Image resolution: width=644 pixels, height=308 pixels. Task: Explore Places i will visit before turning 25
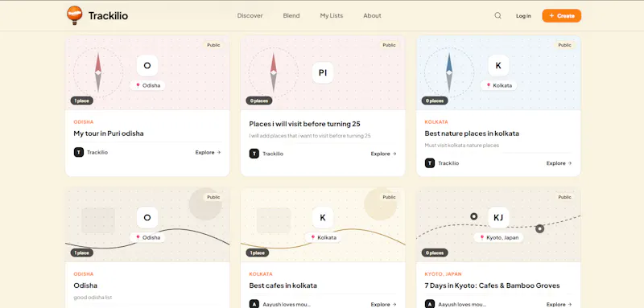384,154
